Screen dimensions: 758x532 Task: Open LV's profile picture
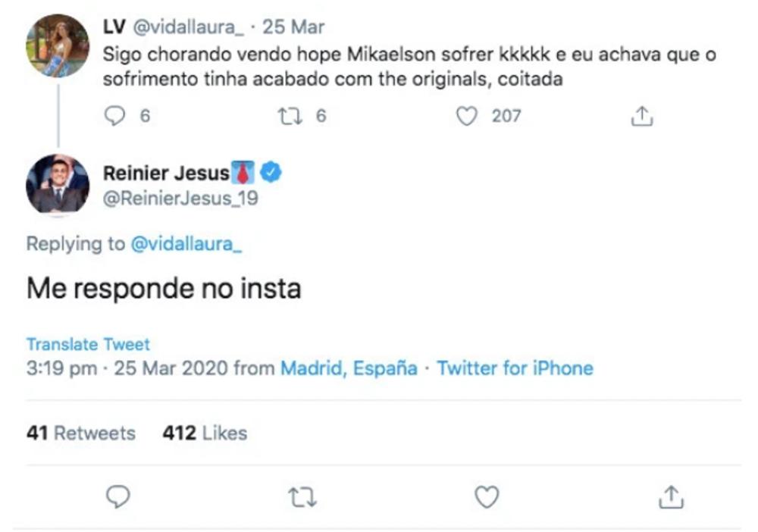tap(58, 45)
